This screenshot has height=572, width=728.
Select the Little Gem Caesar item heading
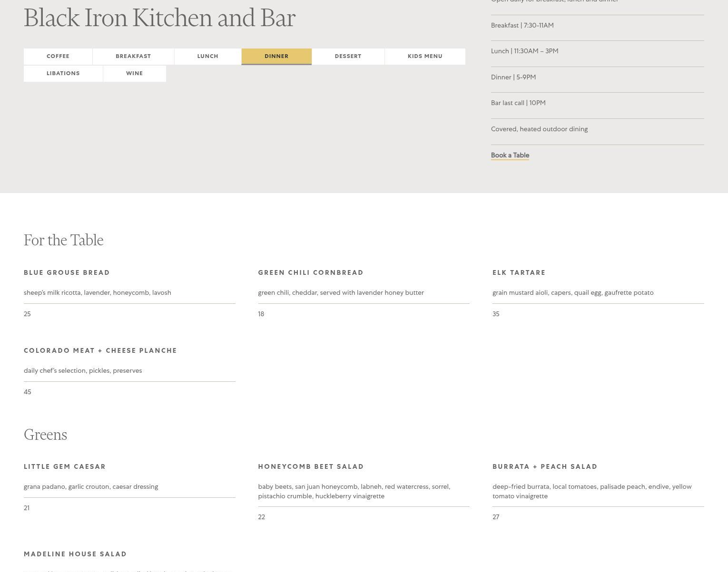click(x=65, y=466)
